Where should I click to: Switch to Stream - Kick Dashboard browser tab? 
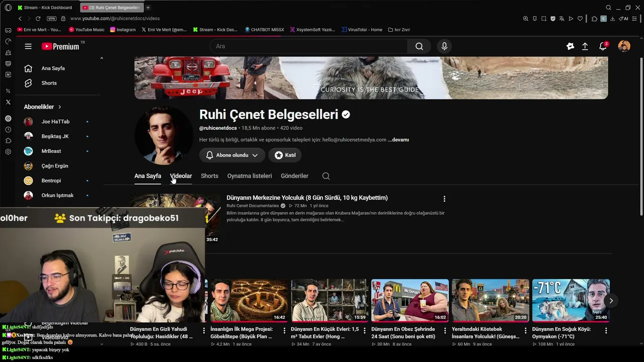click(45, 8)
